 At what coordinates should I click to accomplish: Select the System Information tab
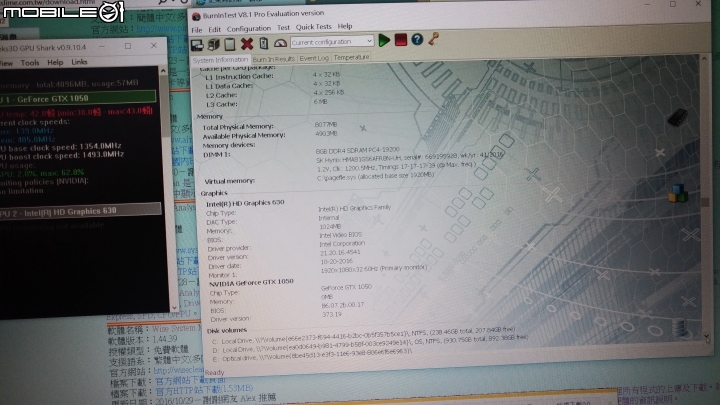[x=220, y=60]
